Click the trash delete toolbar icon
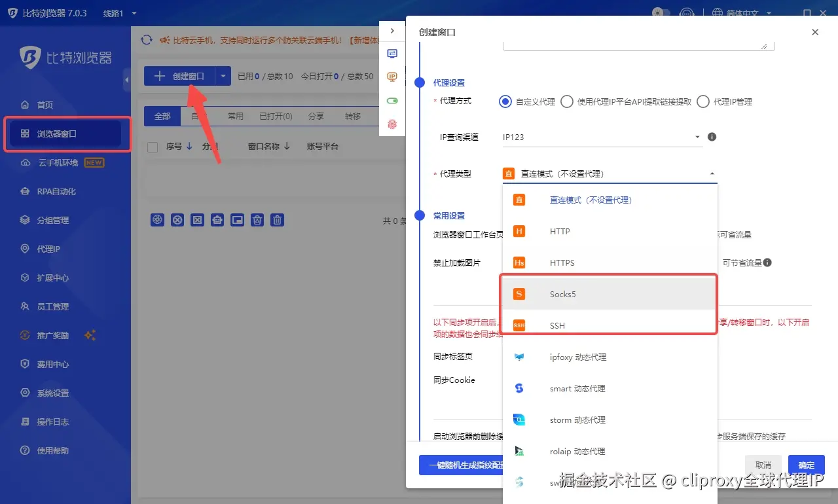Viewport: 838px width, 504px height. 278,220
